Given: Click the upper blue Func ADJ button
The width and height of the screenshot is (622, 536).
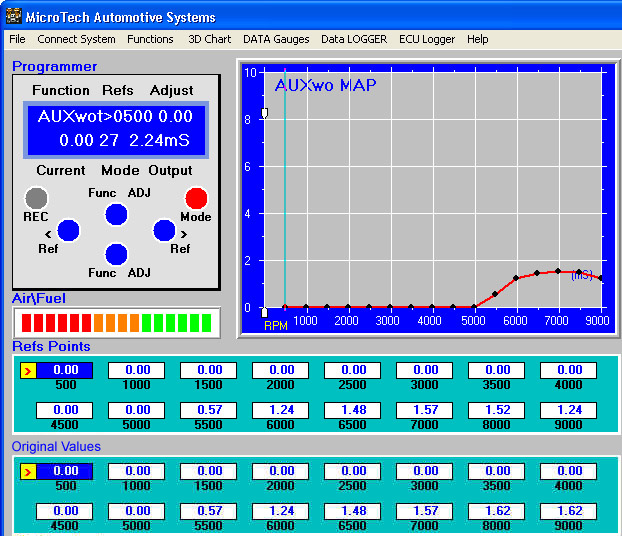Looking at the screenshot, I should click(116, 215).
